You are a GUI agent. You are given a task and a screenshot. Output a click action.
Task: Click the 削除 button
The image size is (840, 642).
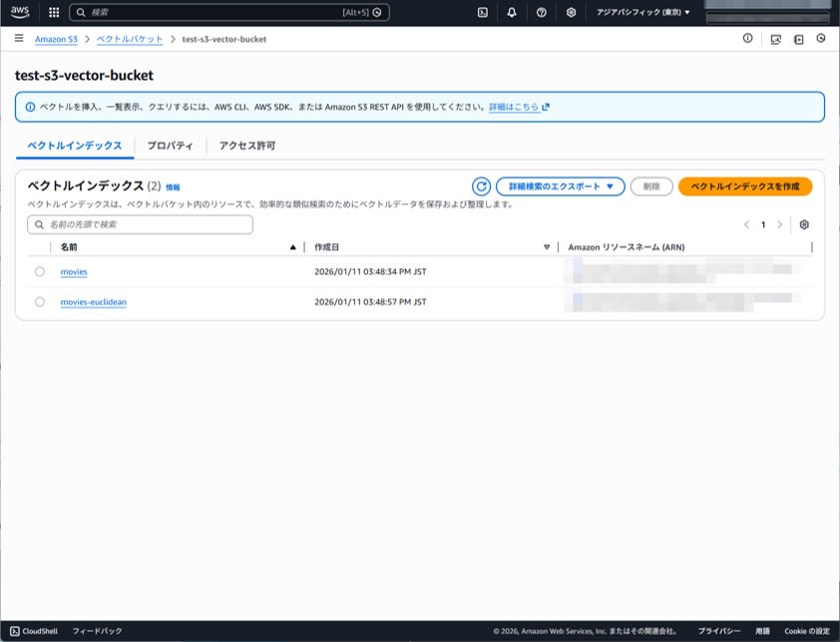651,186
